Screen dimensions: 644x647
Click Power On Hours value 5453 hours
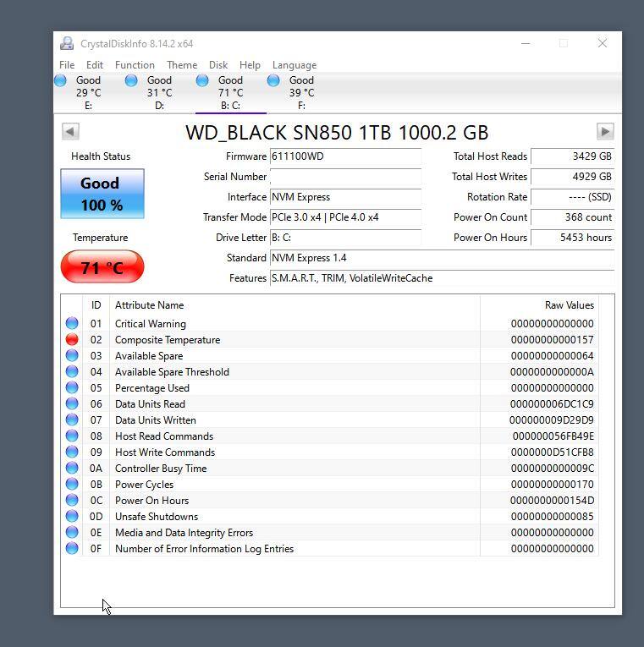pyautogui.click(x=573, y=238)
